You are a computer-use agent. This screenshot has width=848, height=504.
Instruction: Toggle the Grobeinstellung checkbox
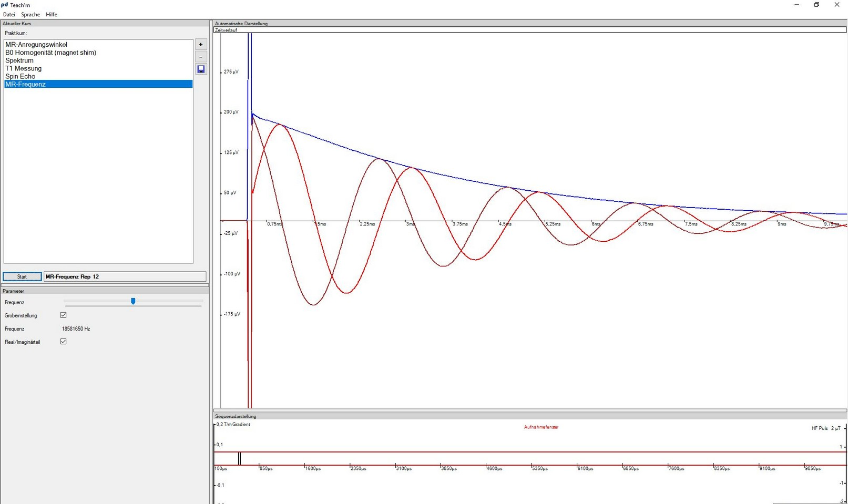pos(64,315)
